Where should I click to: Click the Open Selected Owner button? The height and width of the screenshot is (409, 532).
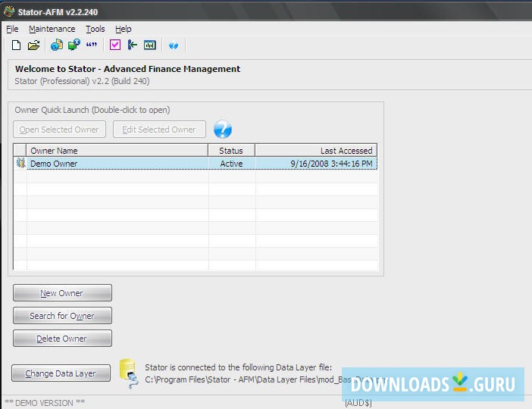pos(59,130)
